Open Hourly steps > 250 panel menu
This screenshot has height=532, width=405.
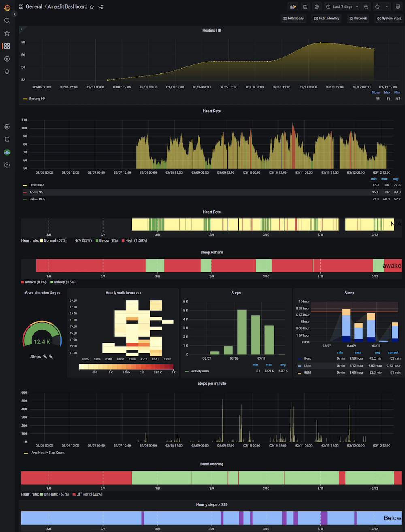(x=212, y=505)
